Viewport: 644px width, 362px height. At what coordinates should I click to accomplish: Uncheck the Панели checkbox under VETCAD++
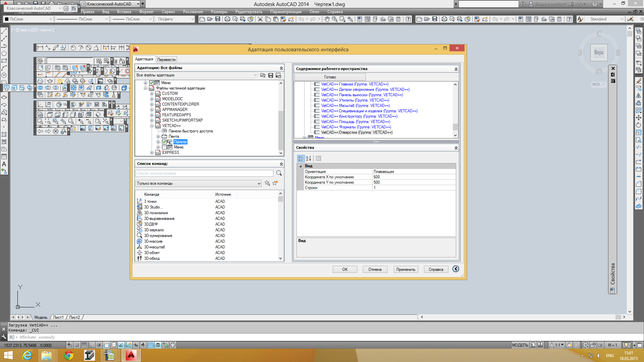click(164, 142)
